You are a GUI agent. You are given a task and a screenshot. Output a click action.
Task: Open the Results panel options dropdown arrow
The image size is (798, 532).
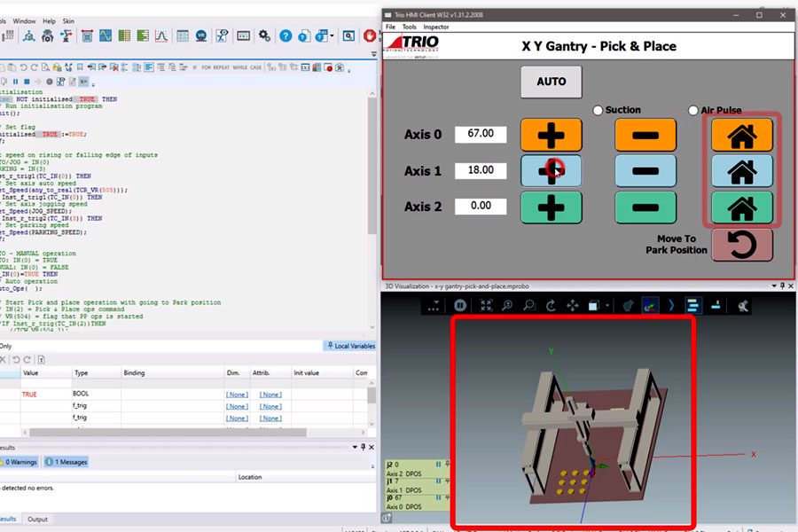(355, 447)
